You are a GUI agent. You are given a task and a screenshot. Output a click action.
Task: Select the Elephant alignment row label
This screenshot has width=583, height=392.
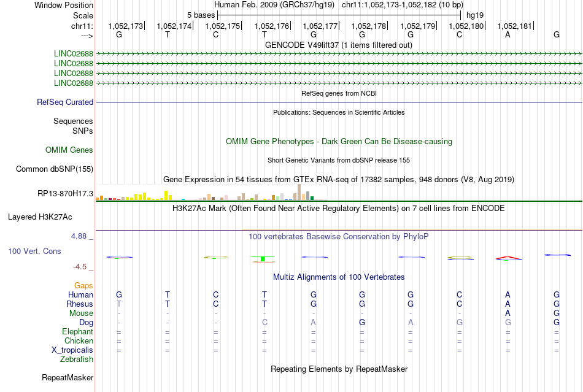click(x=77, y=331)
